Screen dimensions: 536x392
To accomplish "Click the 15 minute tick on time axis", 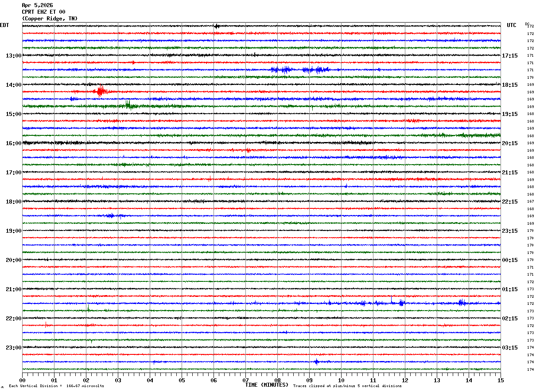I will [501, 380].
